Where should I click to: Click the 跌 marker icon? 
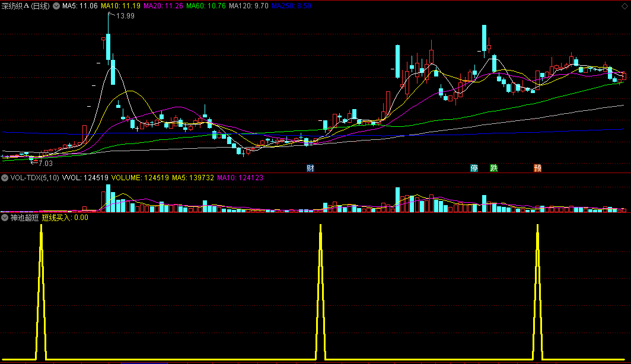[494, 168]
